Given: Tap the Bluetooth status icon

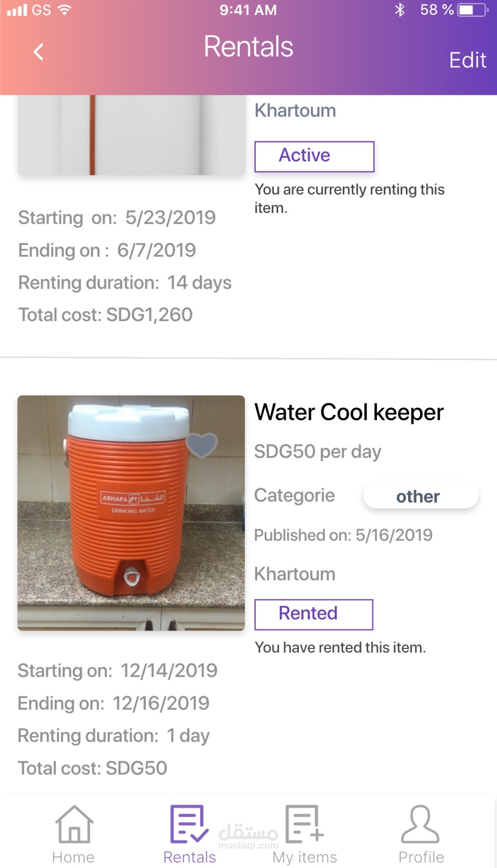Looking at the screenshot, I should click(x=400, y=10).
